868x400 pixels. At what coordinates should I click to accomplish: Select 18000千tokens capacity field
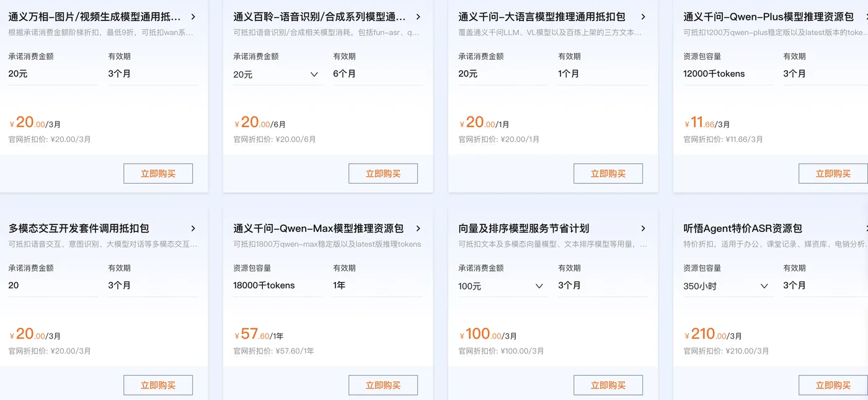(x=278, y=285)
